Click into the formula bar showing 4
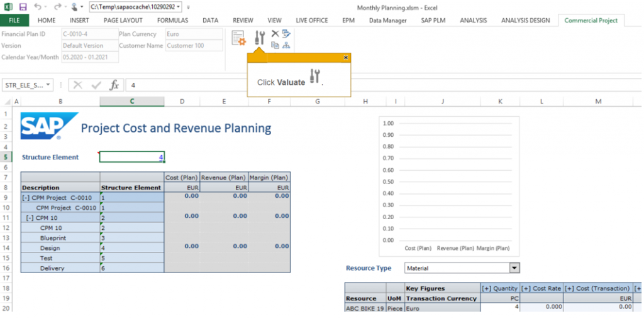This screenshot has height=319, width=644. click(382, 85)
